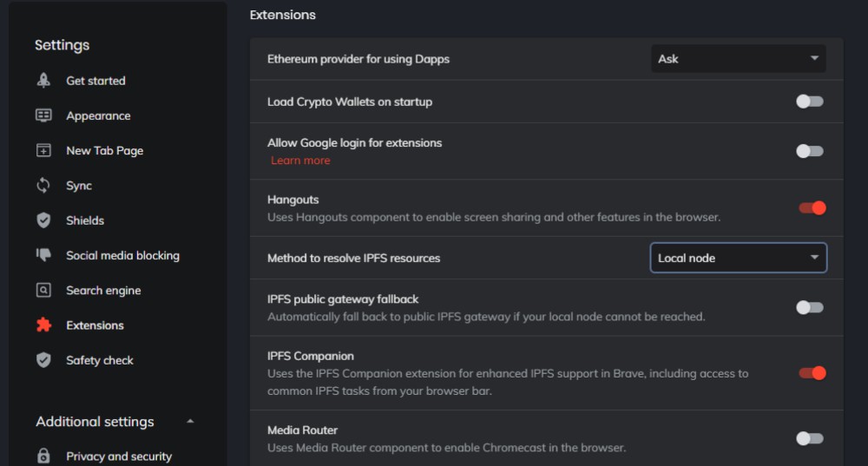Open the IPFS method Local node dropdown
The image size is (868, 466).
tap(739, 258)
